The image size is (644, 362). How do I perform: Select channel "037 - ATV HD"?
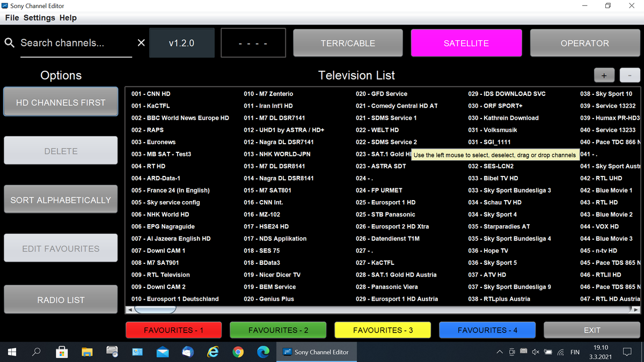click(x=487, y=275)
